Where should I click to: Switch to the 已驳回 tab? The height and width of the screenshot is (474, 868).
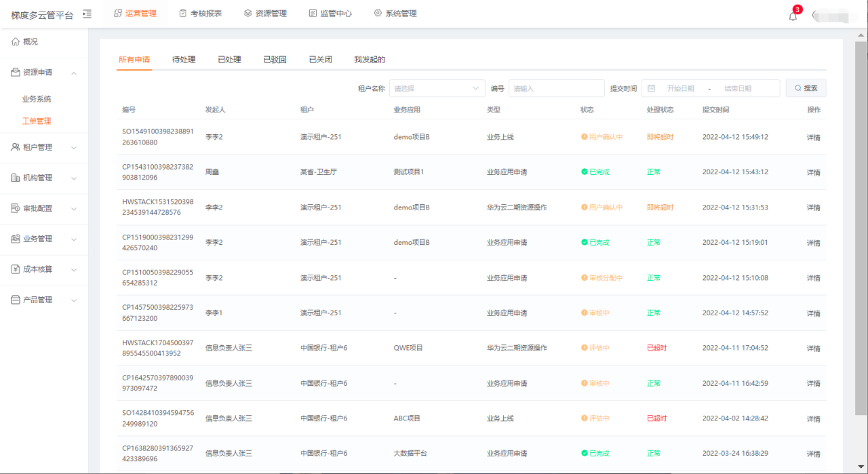pos(275,60)
